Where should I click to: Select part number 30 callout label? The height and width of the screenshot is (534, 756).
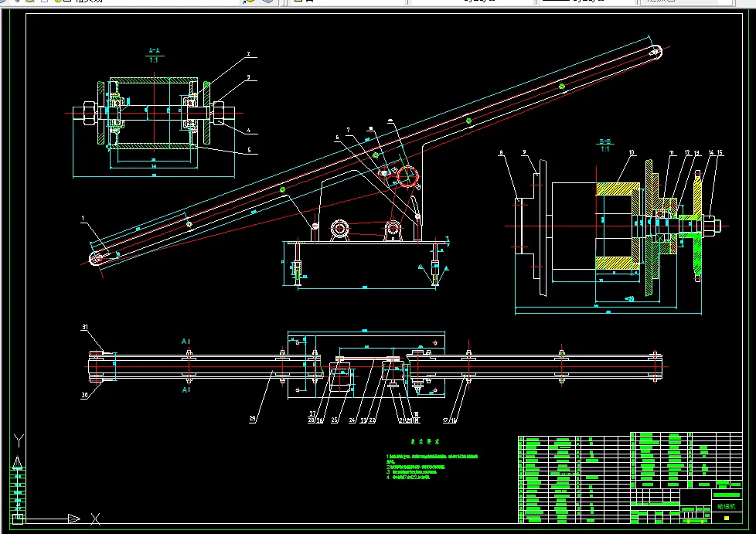tap(85, 395)
